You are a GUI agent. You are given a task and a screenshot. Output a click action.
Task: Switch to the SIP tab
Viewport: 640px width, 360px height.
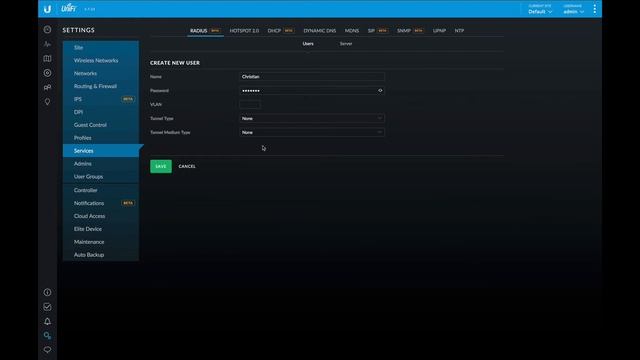pos(378,31)
